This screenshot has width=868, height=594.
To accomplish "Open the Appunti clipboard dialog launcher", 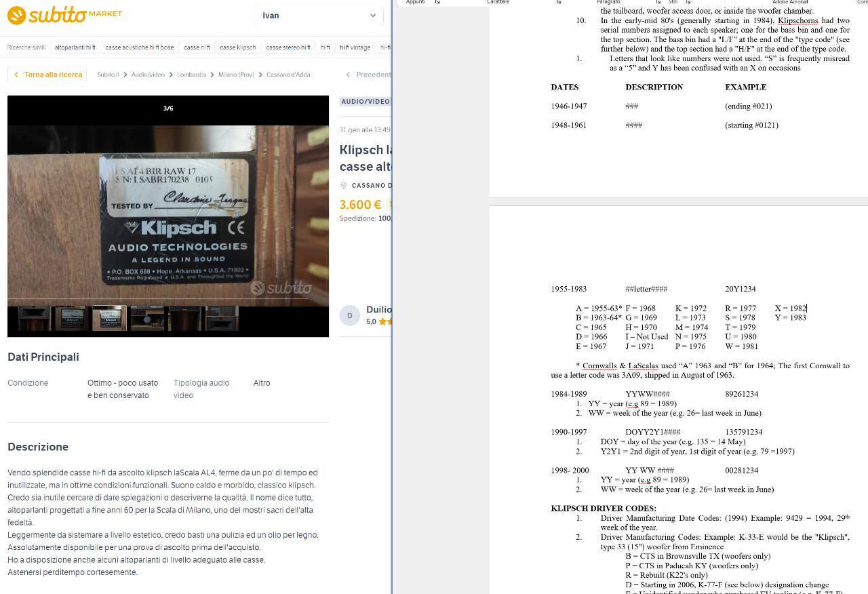I will [437, 2].
